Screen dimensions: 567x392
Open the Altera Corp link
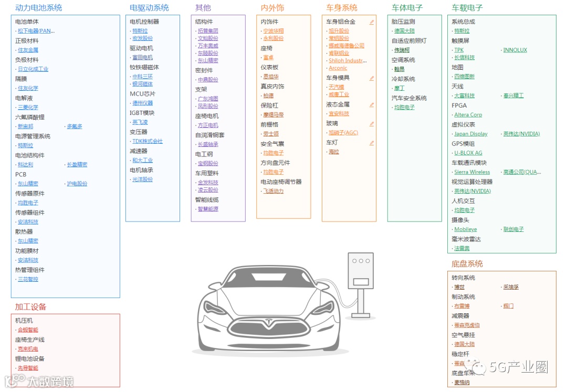pyautogui.click(x=468, y=115)
